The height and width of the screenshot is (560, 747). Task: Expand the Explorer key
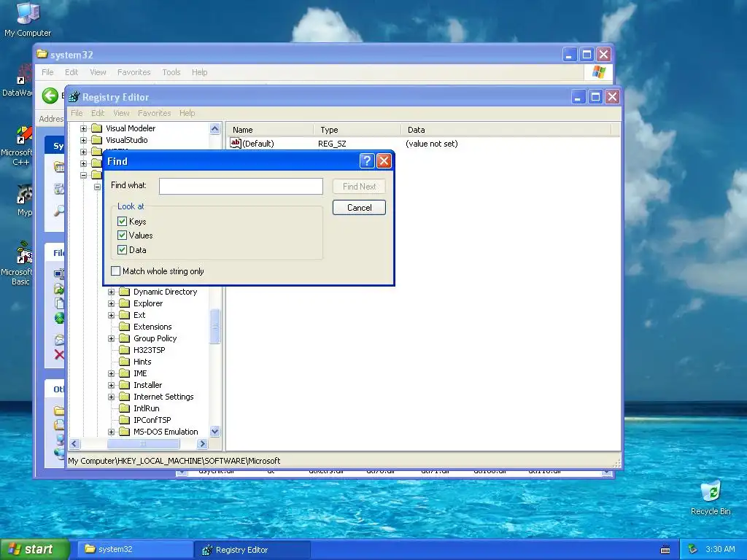point(111,303)
